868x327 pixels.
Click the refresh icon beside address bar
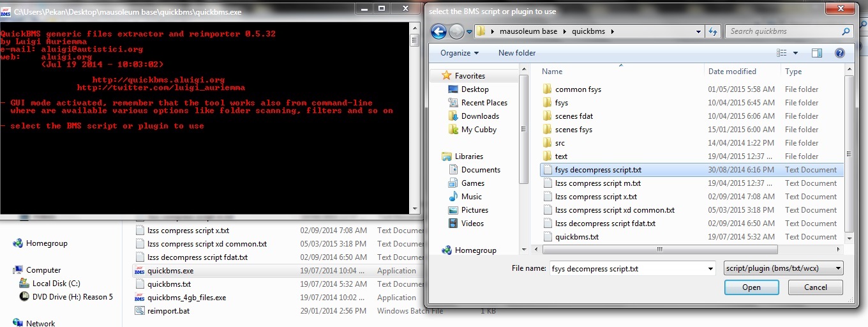(713, 31)
